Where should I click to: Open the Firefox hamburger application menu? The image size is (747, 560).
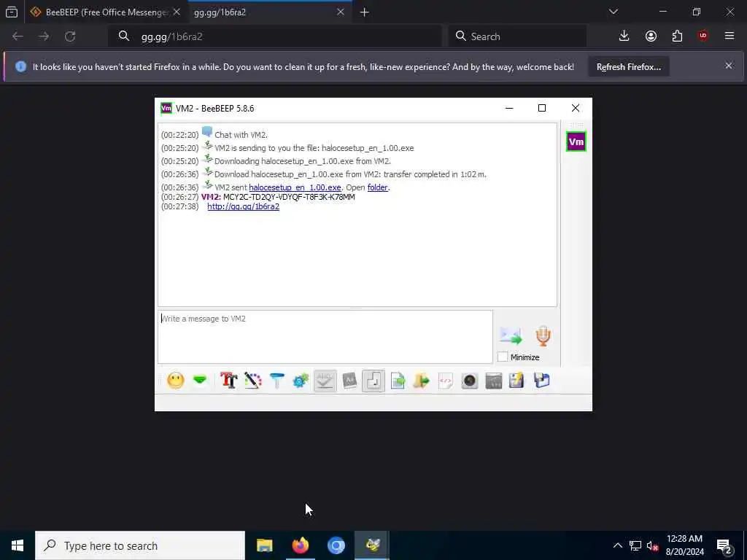click(729, 36)
